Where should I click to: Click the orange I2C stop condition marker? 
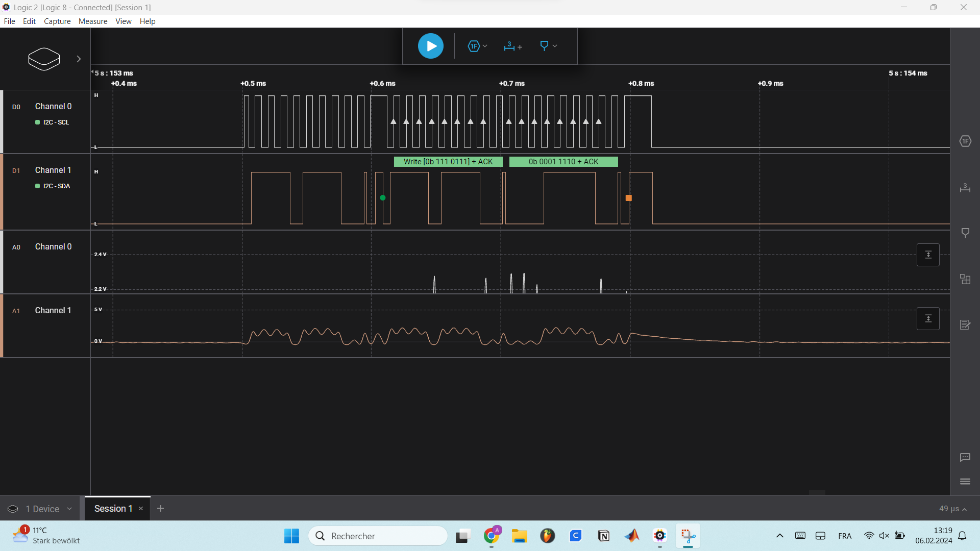pyautogui.click(x=629, y=198)
